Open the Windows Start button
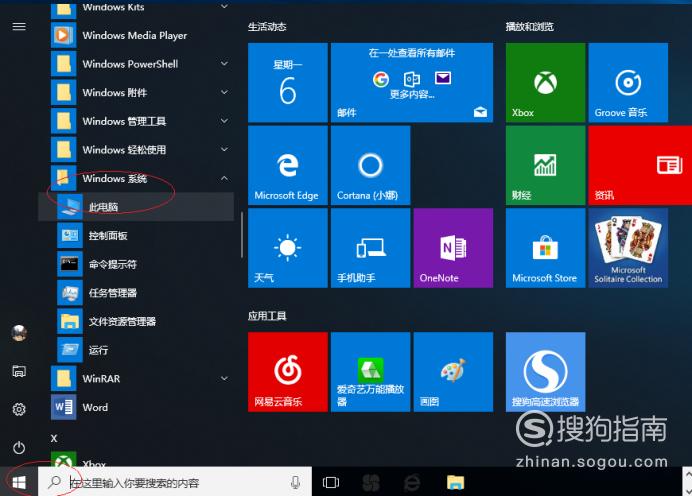Screen dimensions: 692x496 [x=19, y=483]
